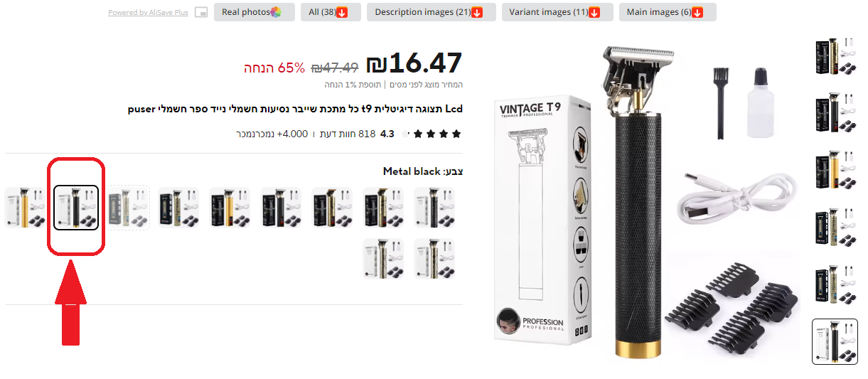Click download arrow on Description images (21)
Screen dimensions: 868x379
pyautogui.click(x=477, y=12)
